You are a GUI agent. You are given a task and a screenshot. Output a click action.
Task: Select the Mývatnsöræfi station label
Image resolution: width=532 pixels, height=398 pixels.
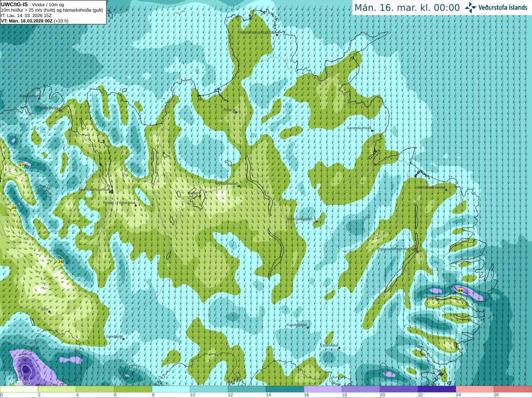pos(227,184)
